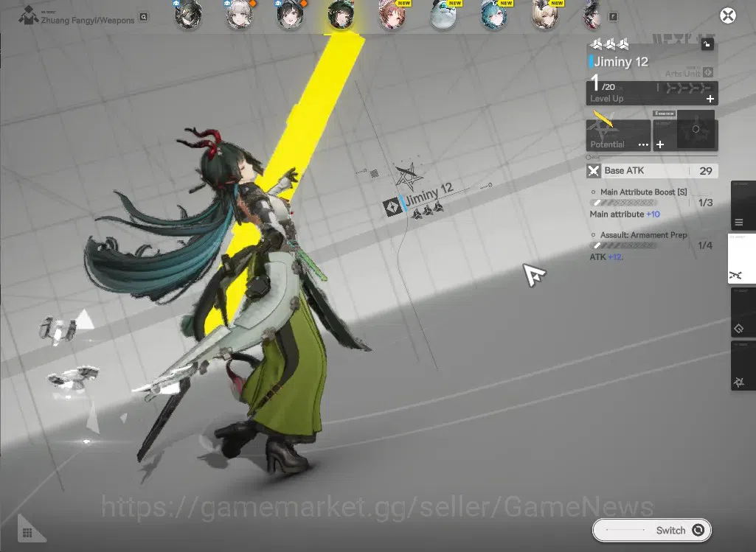Click the Switch weapon button
756x552 pixels.
click(x=652, y=531)
